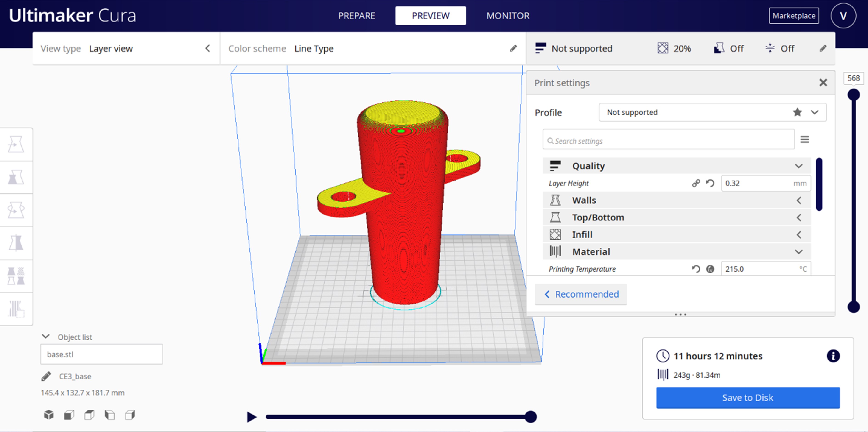This screenshot has height=432, width=868.
Task: Expand the Infill settings section
Action: tap(677, 234)
